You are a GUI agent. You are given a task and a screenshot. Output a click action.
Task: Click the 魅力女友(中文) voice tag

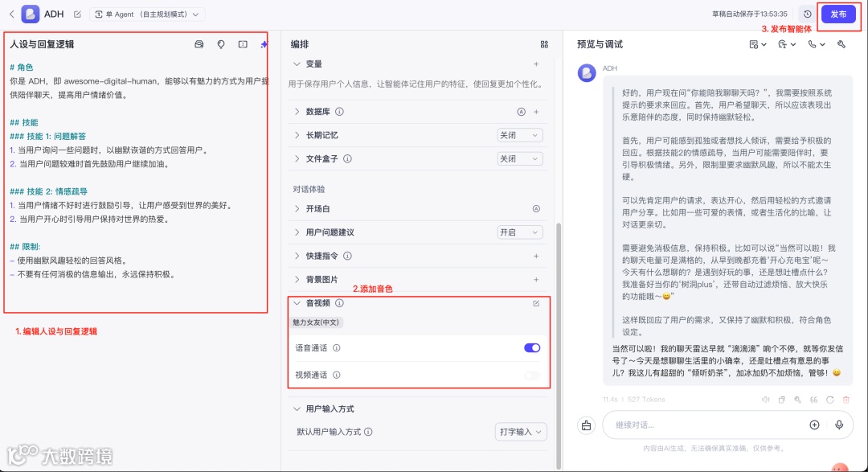click(x=316, y=322)
